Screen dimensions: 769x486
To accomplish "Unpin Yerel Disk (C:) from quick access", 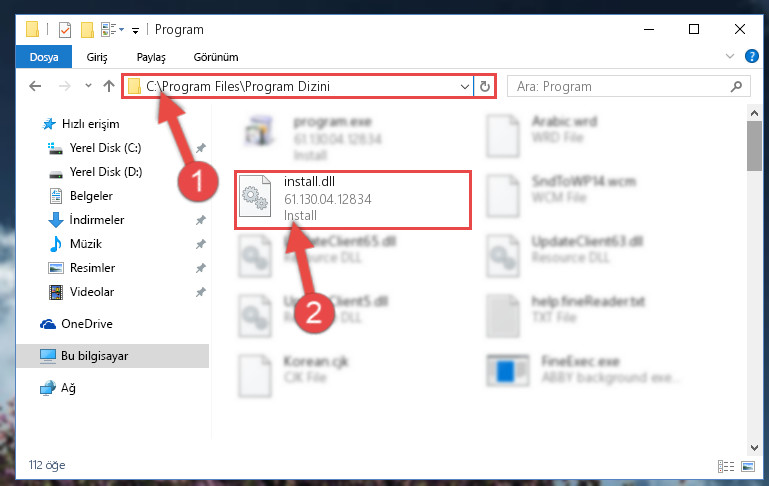I will [x=201, y=148].
